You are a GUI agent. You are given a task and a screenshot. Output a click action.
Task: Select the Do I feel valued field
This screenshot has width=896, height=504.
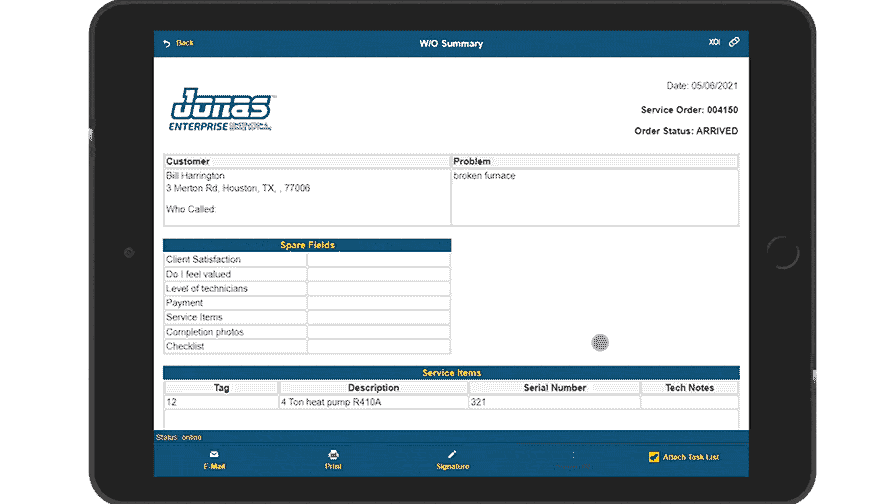[x=379, y=274]
